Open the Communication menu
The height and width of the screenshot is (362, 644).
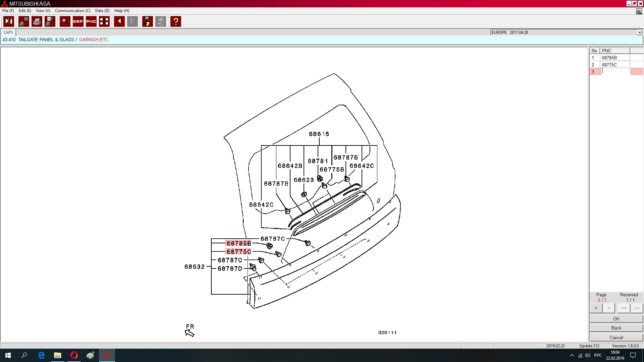[x=72, y=11]
